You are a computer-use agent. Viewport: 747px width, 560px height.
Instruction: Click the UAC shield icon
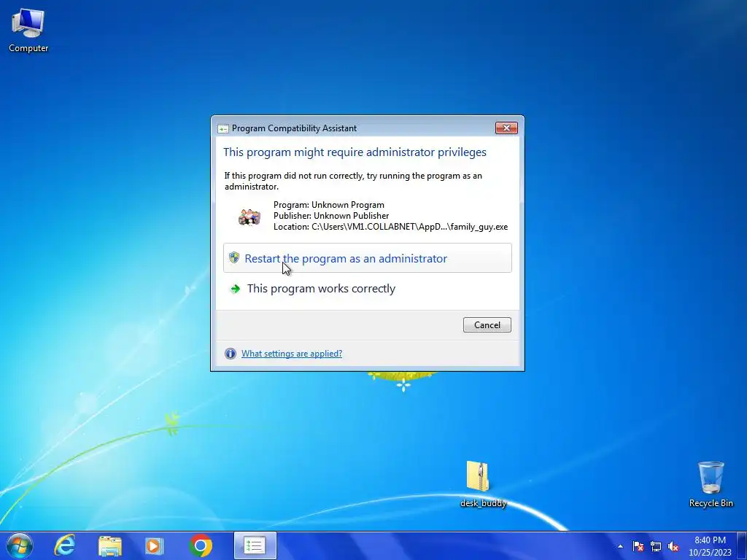point(234,257)
